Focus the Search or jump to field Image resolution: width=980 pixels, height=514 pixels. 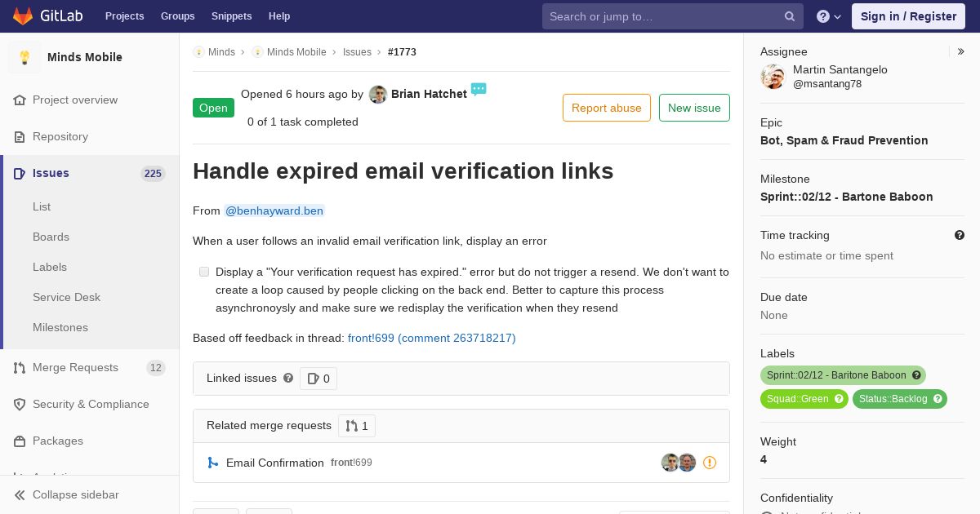coord(673,16)
